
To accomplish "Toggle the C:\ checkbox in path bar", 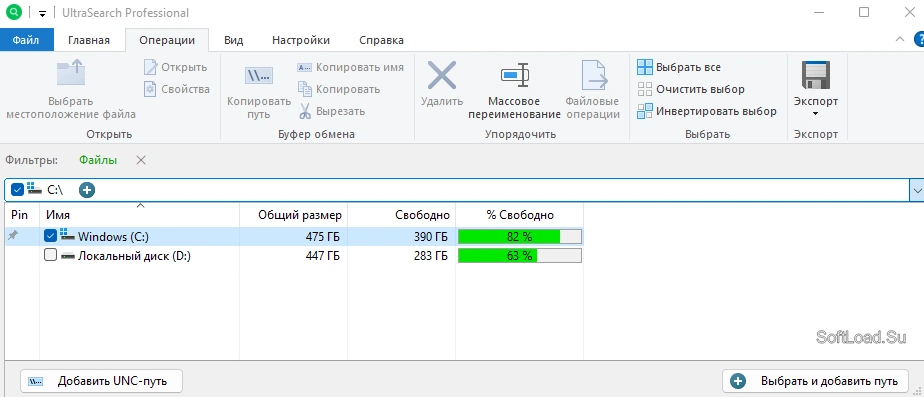I will coord(17,190).
